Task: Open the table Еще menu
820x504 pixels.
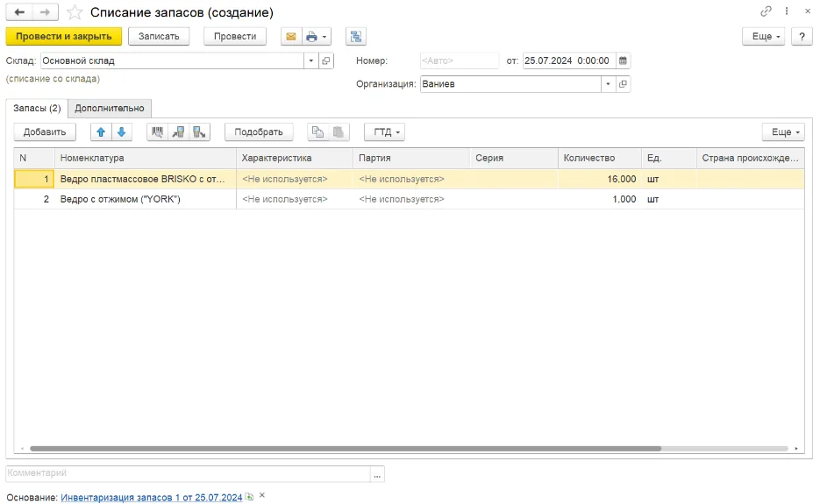Action: coord(783,132)
